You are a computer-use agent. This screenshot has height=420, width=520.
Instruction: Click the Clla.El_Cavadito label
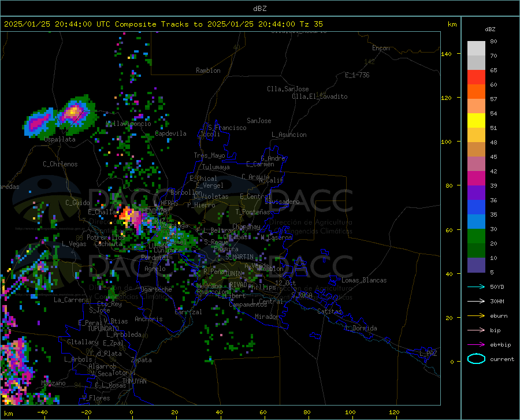coord(320,96)
